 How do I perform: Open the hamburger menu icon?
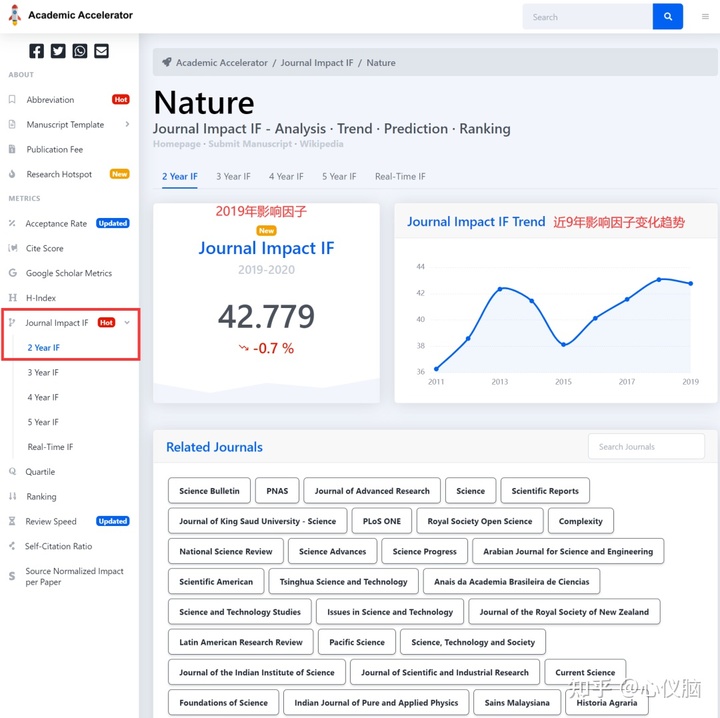705,17
